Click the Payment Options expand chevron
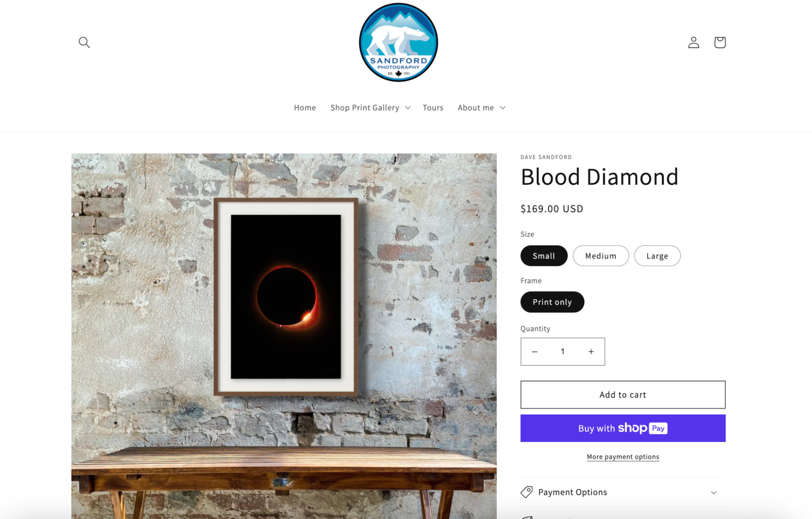 715,492
